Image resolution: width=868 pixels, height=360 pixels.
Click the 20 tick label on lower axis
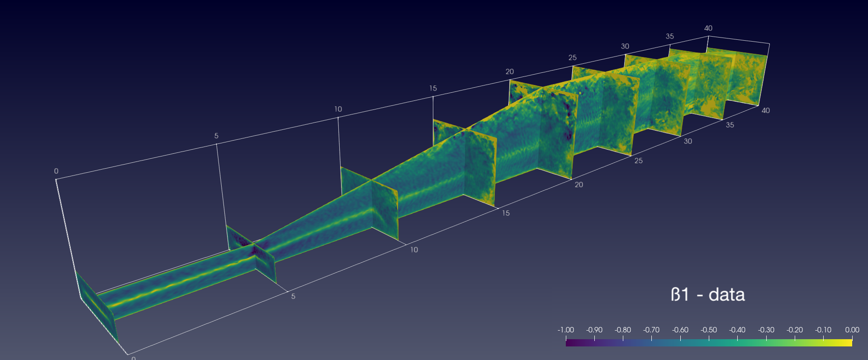tap(579, 185)
